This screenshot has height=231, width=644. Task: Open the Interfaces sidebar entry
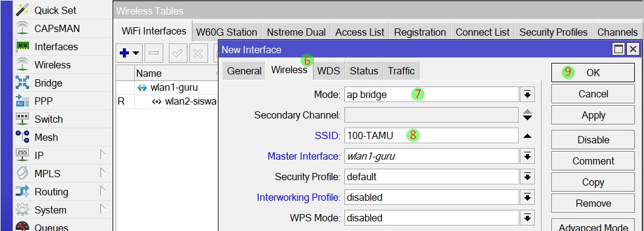pos(63,47)
